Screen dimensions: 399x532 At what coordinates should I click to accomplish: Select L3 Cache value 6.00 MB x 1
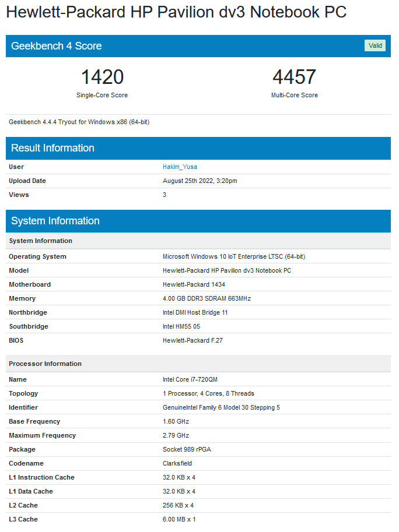click(179, 519)
